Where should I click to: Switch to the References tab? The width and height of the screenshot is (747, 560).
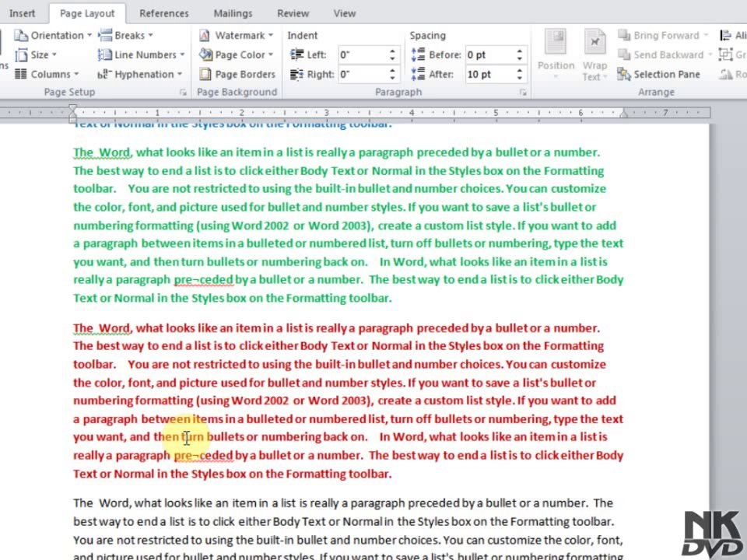point(164,13)
